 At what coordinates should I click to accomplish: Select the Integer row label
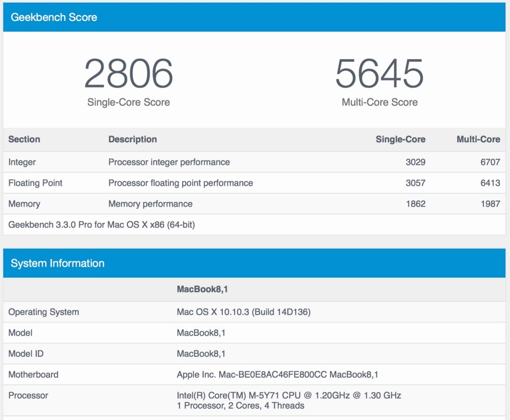[x=22, y=162]
